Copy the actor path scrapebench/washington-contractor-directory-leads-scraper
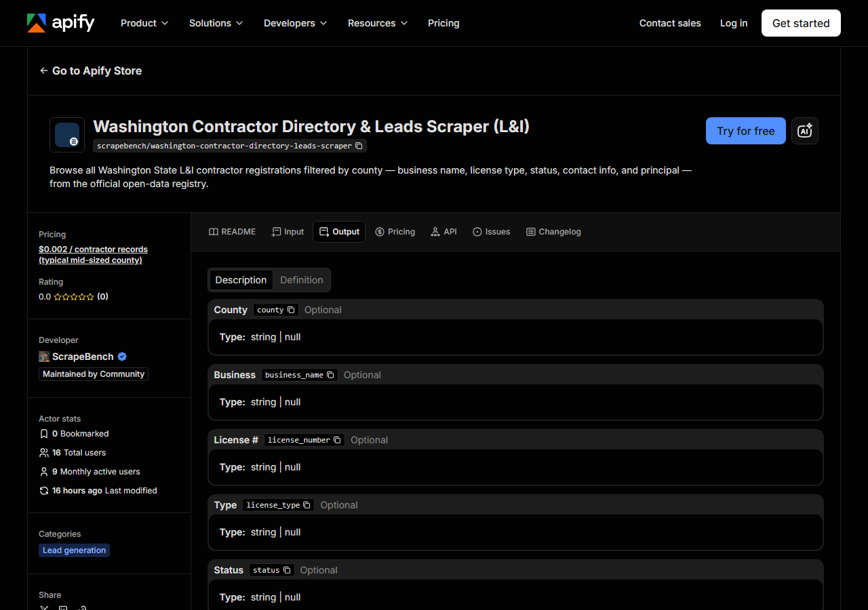This screenshot has height=610, width=868. coord(359,146)
